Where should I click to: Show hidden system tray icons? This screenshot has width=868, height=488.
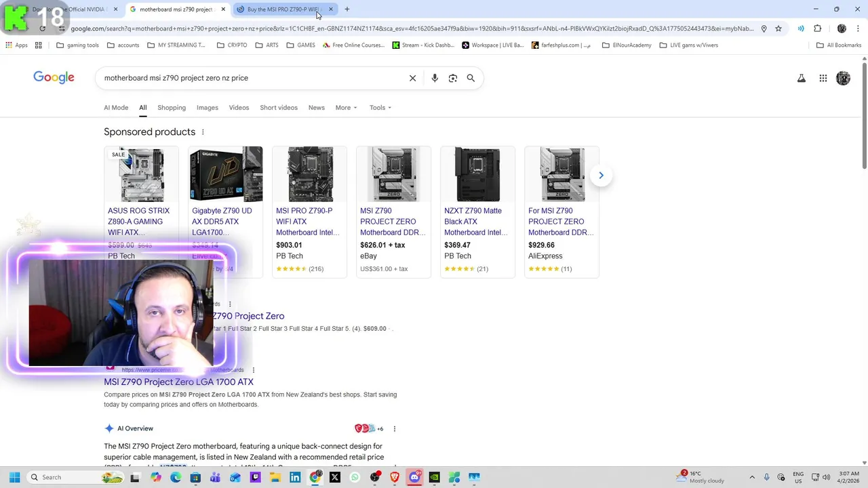coord(751,477)
